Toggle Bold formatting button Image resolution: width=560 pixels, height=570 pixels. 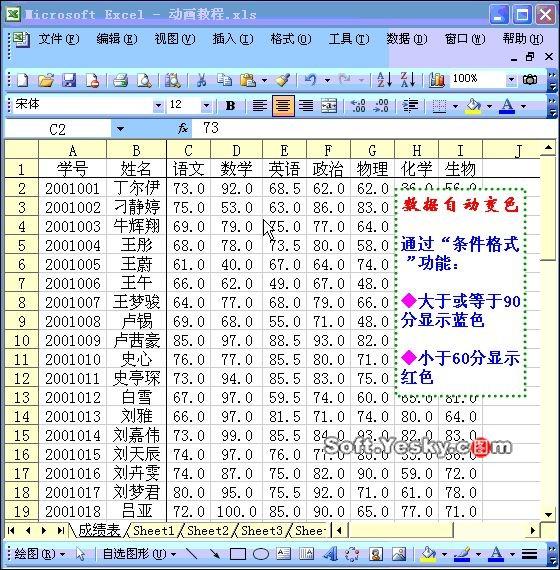[x=230, y=106]
